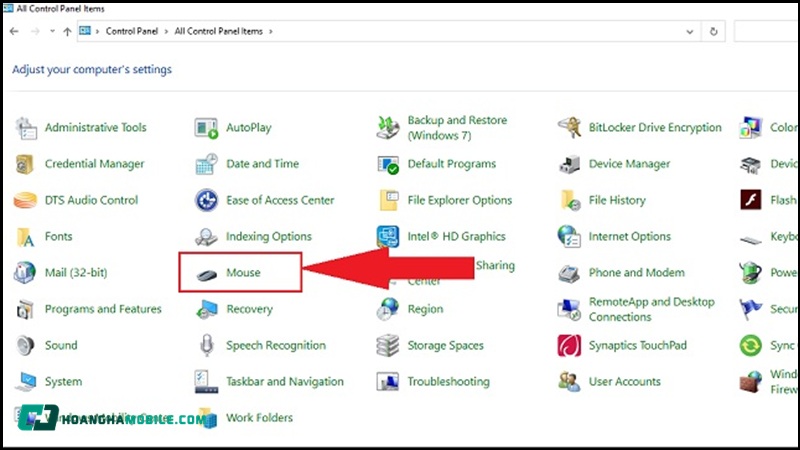800x450 pixels.
Task: Open the Programs and Features link
Action: click(103, 310)
